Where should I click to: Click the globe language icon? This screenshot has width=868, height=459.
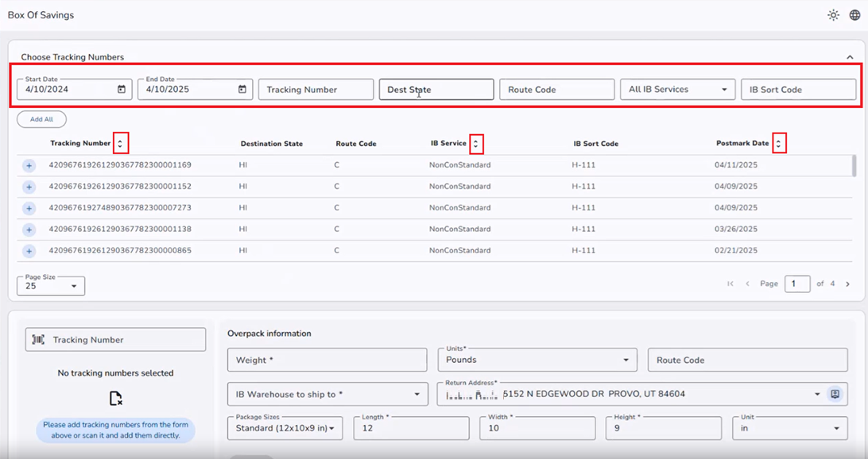click(854, 15)
